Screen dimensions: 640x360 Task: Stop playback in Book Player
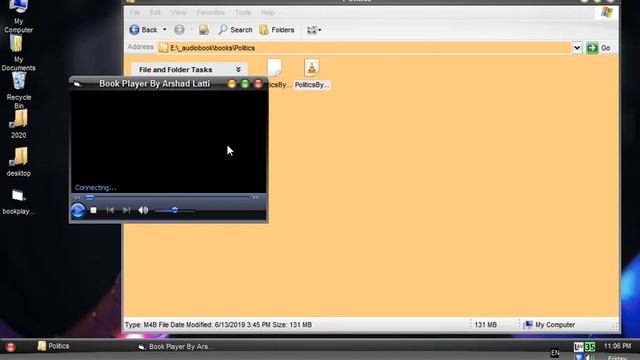click(93, 210)
